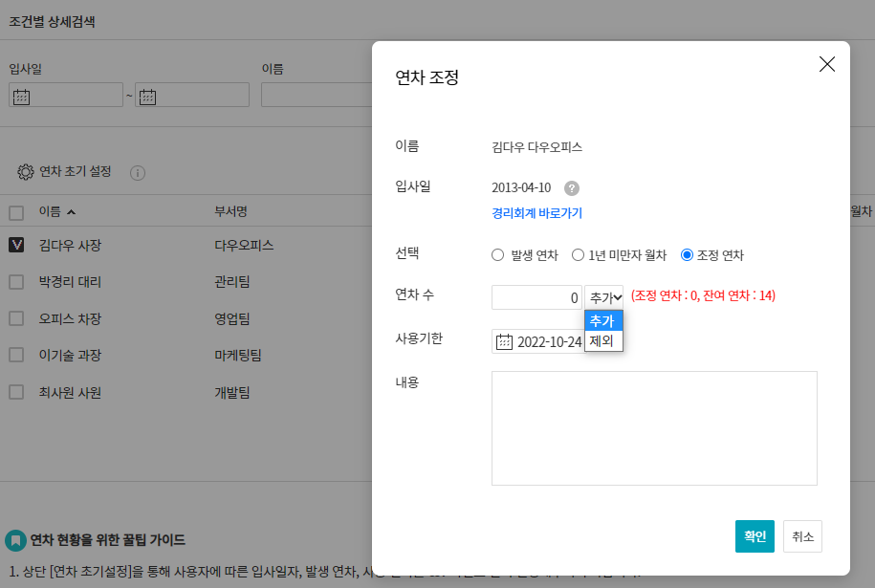Check the 오피스 차장 row checkbox
Viewport: 875px width, 588px height.
coord(16,318)
